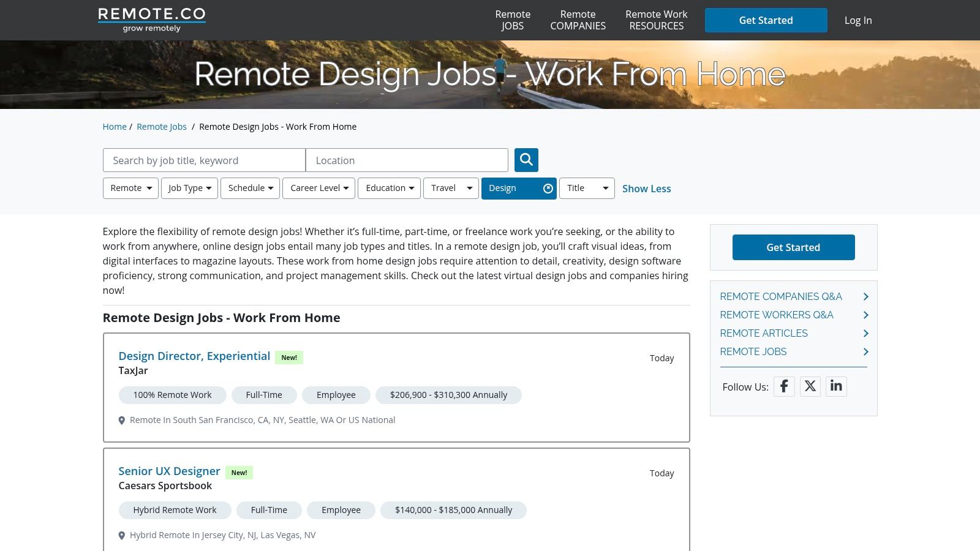Open the LinkedIn follow icon
Image resolution: width=980 pixels, height=551 pixels.
[836, 386]
